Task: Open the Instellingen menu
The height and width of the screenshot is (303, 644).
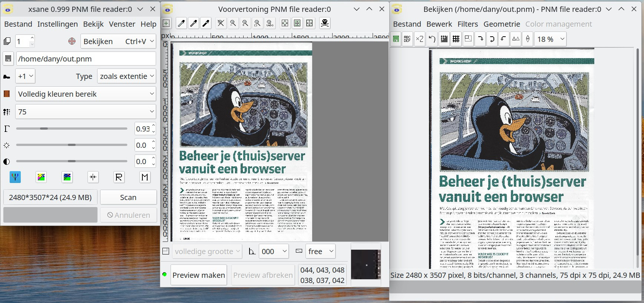Action: tap(57, 24)
